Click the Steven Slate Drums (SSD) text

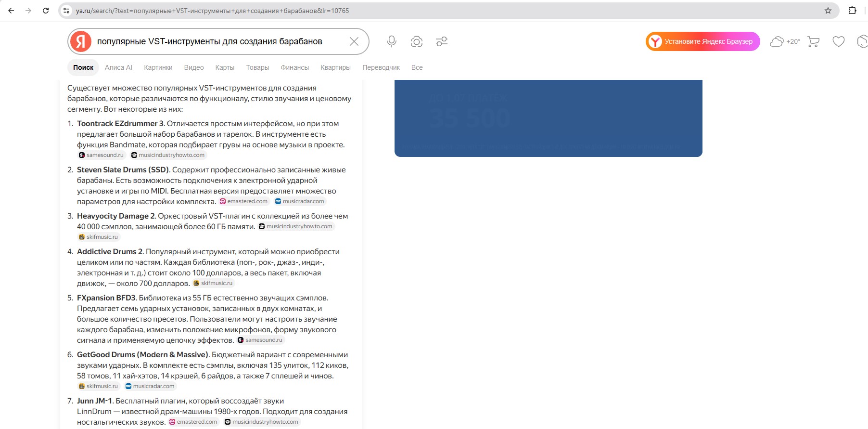pyautogui.click(x=123, y=170)
